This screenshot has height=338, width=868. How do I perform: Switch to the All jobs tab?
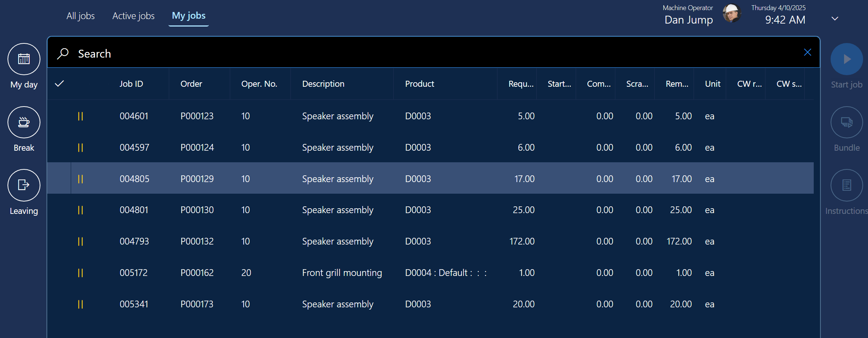coord(80,16)
